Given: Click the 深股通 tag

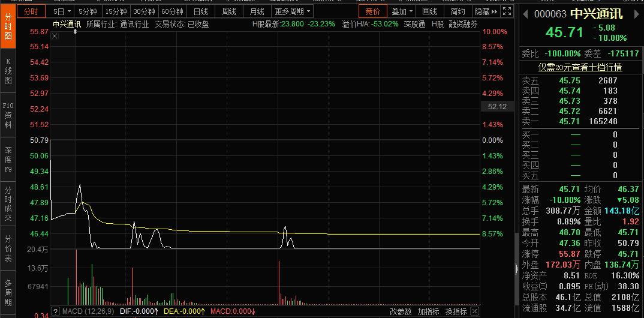Looking at the screenshot, I should coord(414,24).
